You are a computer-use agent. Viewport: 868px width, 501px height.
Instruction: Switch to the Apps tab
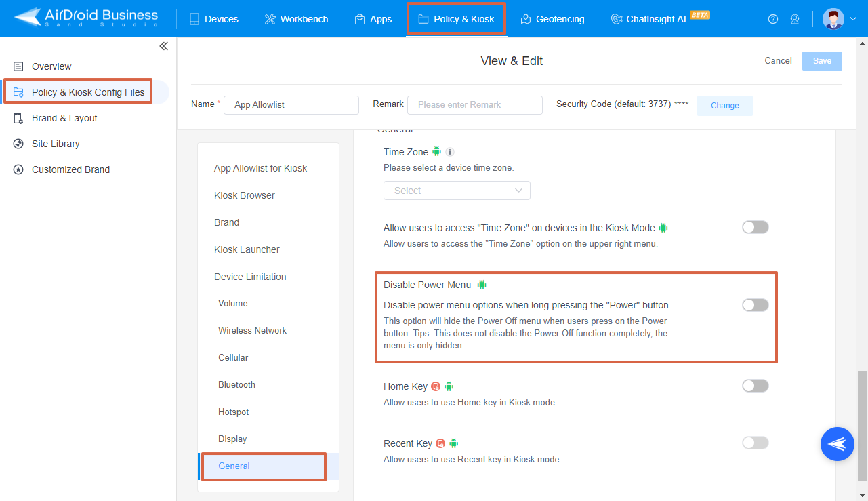373,19
